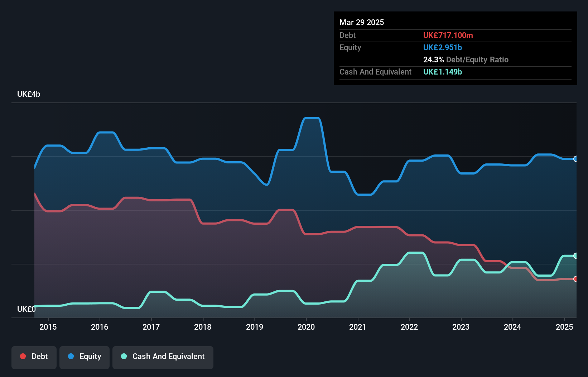This screenshot has width=588, height=377.
Task: Click the teal Cash And Equivalent legend dot
Action: [x=124, y=356]
